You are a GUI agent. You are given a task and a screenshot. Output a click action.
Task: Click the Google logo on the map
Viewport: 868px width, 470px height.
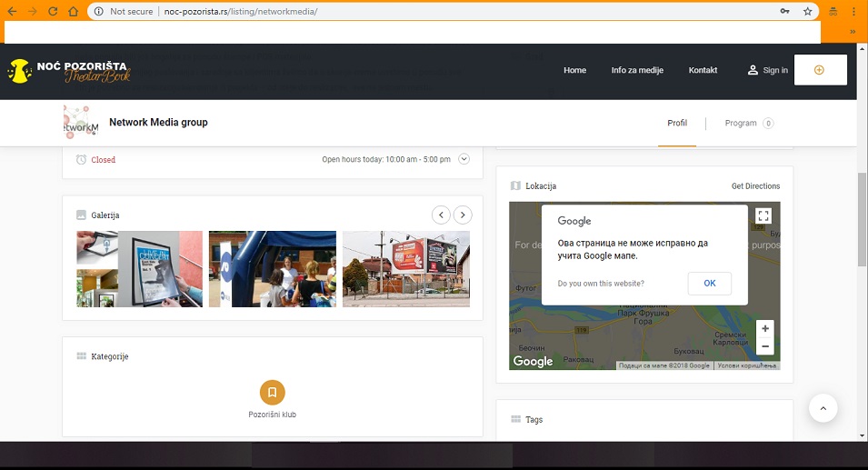(533, 361)
